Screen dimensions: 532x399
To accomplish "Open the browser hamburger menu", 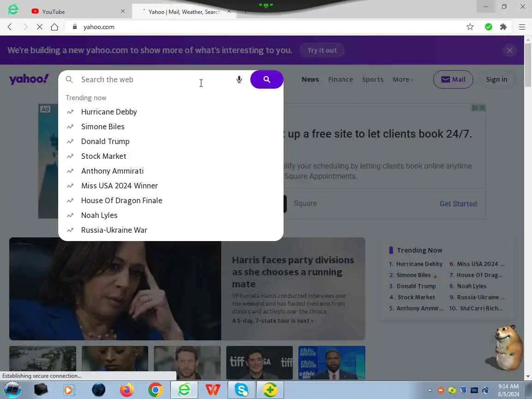I will point(522,27).
